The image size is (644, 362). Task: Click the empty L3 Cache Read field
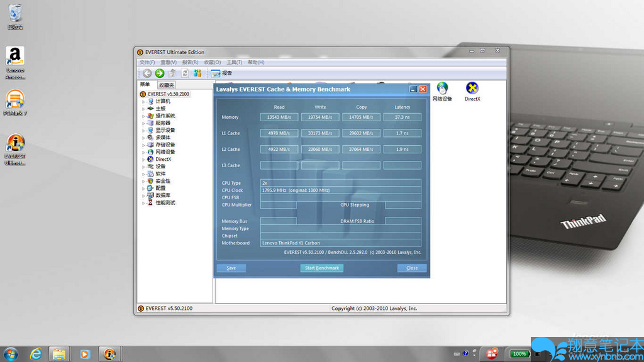pyautogui.click(x=279, y=165)
